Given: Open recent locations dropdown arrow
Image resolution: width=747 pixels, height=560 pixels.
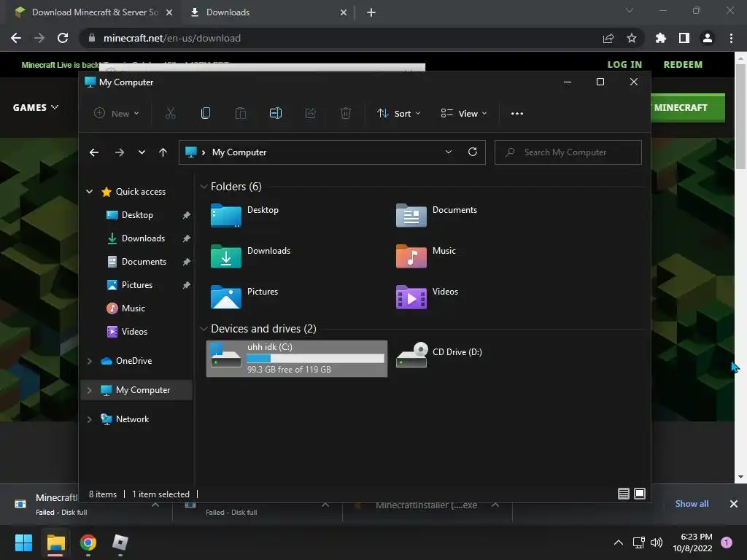Looking at the screenshot, I should [142, 152].
